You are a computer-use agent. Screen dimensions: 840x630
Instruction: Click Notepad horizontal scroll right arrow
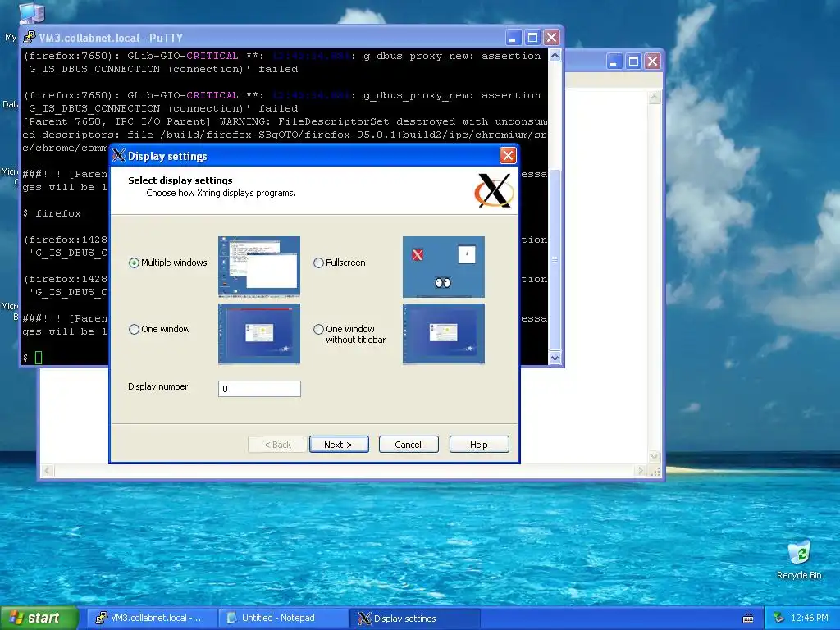[x=640, y=471]
